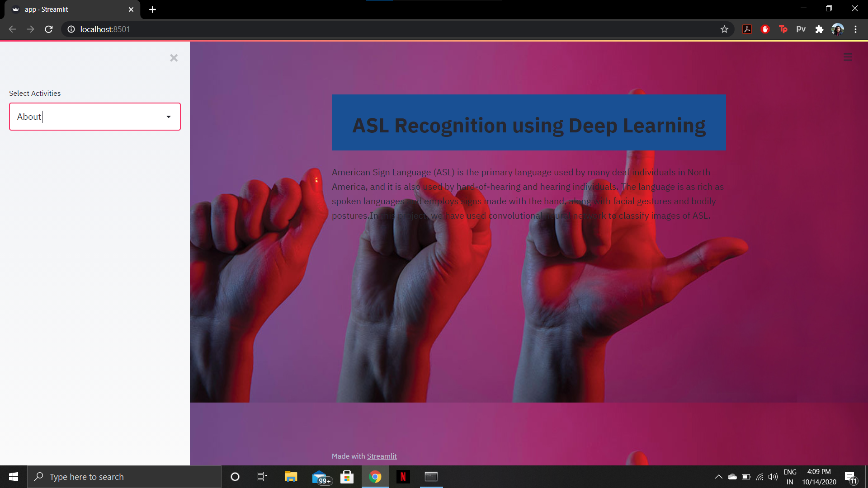Screen dimensions: 868x488
Task: Open Adobe Acrobat extension
Action: coord(747,29)
